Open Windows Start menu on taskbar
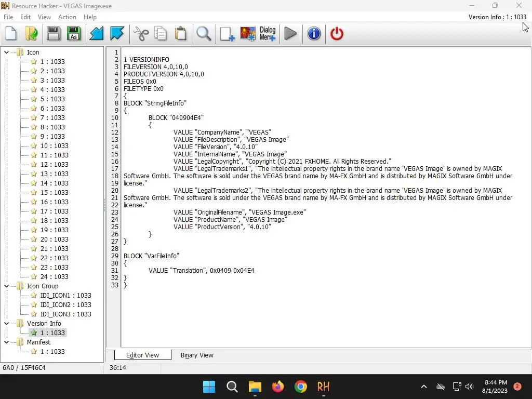The image size is (532, 399). point(209,387)
